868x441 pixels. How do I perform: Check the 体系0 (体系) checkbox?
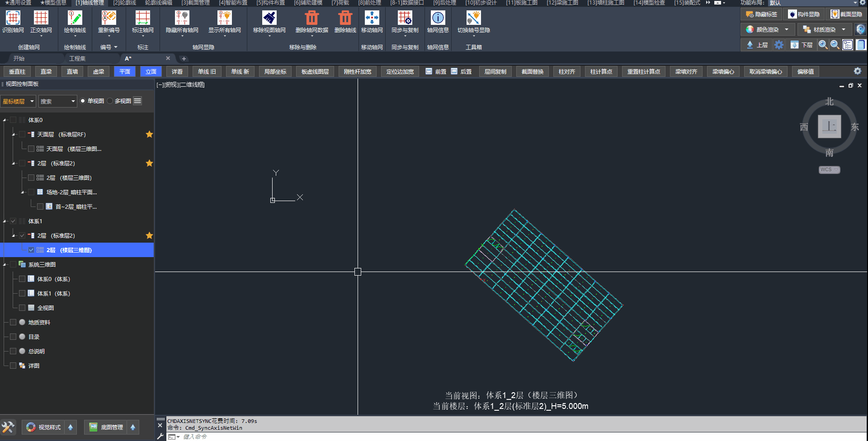[22, 279]
